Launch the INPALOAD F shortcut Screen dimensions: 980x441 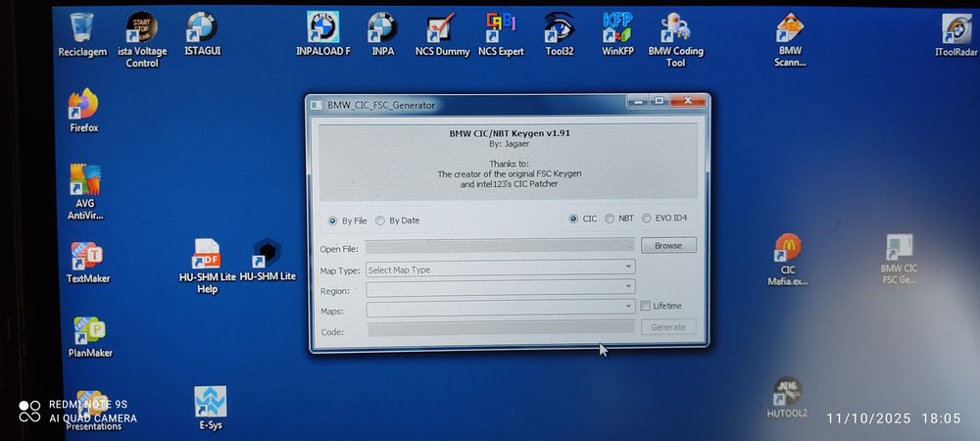[x=323, y=34]
